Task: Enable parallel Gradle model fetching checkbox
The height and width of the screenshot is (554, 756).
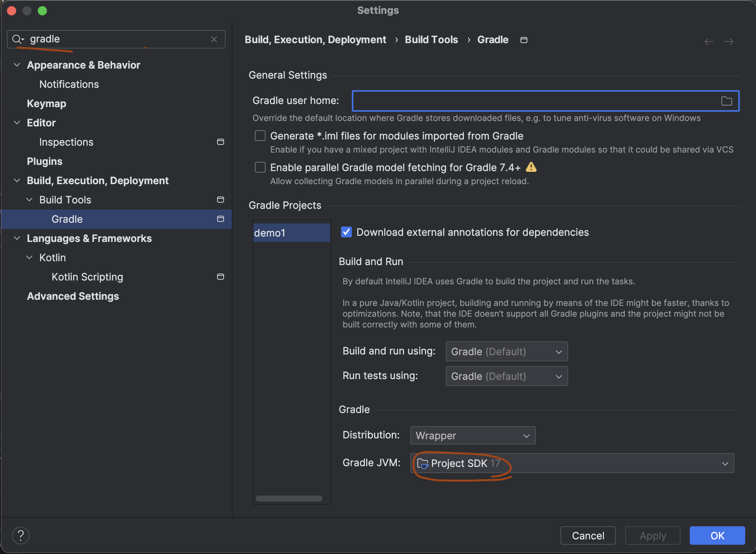Action: click(260, 167)
